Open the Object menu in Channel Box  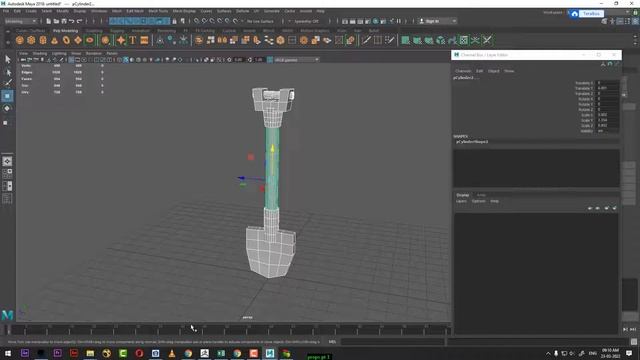click(x=493, y=71)
